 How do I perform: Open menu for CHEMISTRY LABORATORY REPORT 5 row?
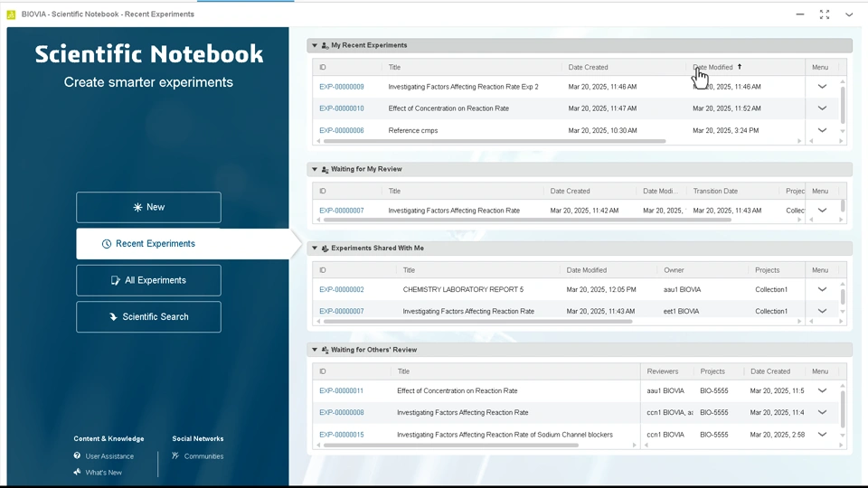822,289
